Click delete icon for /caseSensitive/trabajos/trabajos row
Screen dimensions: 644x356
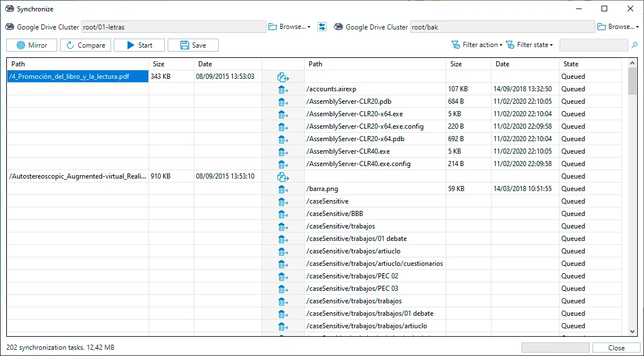coord(283,302)
